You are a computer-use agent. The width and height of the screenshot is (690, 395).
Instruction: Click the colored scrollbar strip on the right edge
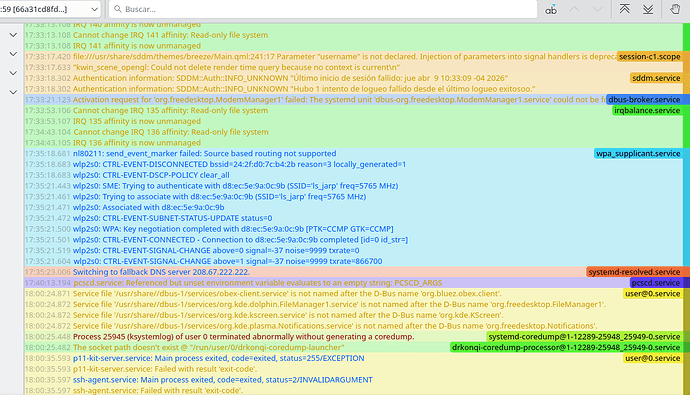pos(686,209)
